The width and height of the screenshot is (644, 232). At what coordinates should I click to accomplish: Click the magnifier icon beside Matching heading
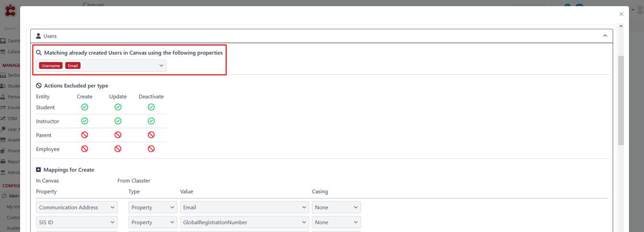39,53
